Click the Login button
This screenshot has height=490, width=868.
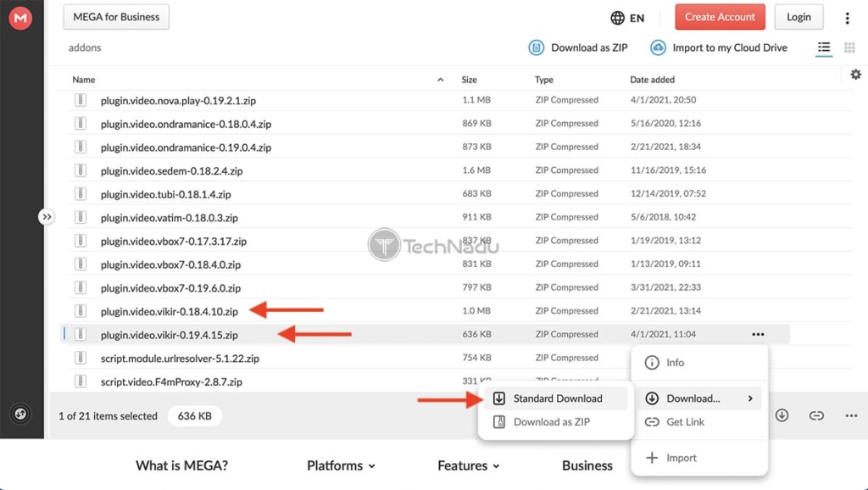(x=798, y=17)
